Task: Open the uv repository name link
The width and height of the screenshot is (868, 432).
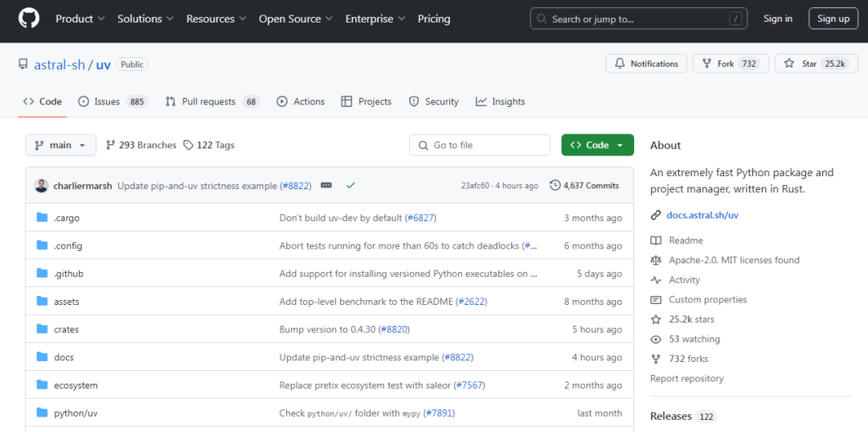Action: [x=104, y=64]
